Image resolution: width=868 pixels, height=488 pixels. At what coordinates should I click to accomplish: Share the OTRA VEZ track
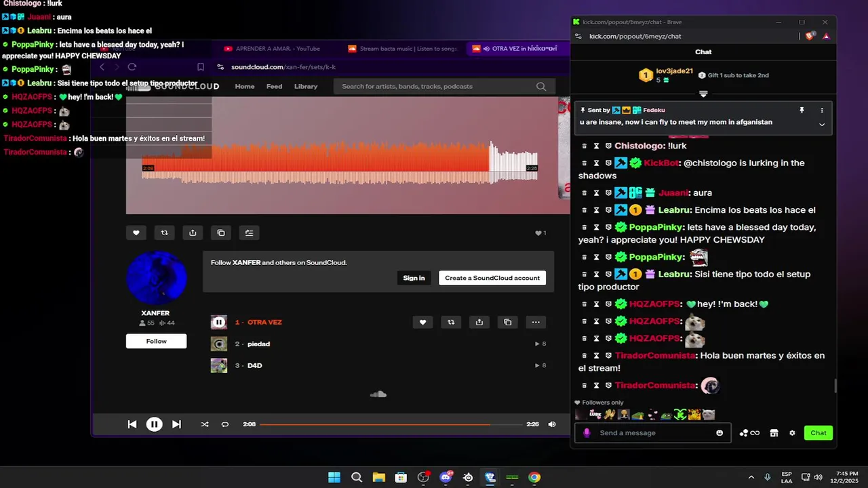(479, 322)
